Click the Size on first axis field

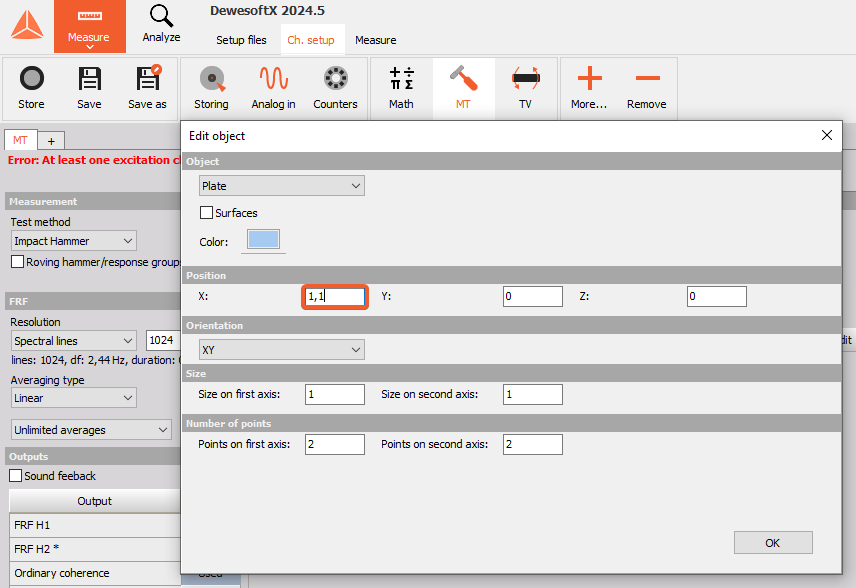335,394
